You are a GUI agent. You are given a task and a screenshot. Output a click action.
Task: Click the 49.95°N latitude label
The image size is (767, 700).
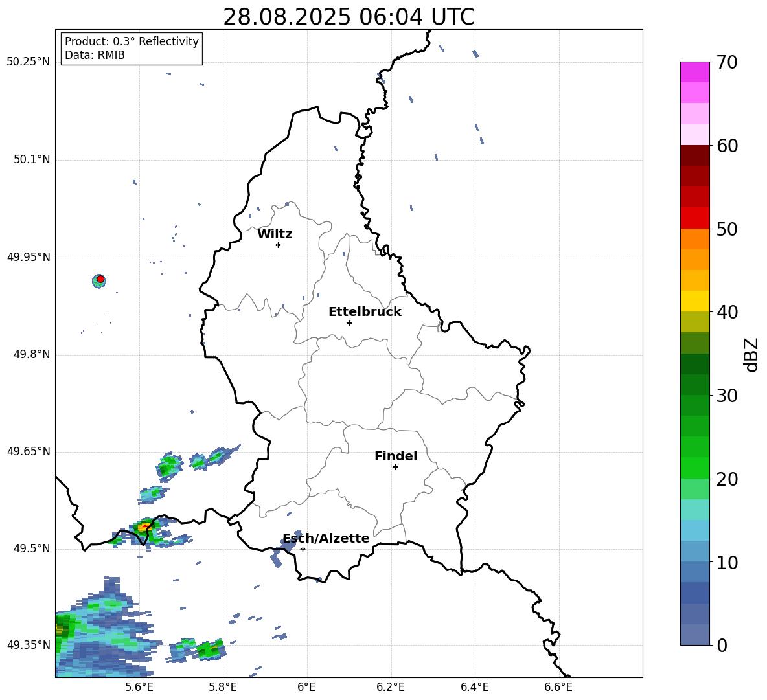(x=29, y=257)
